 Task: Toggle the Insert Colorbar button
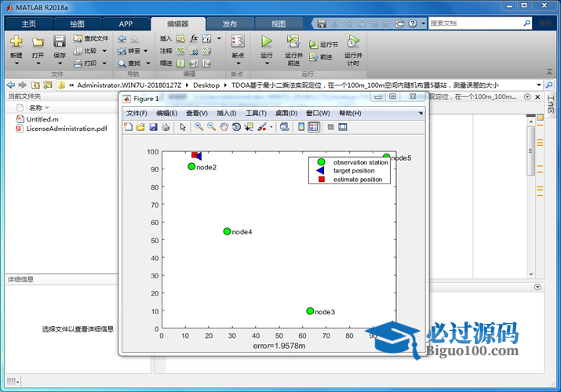point(301,127)
